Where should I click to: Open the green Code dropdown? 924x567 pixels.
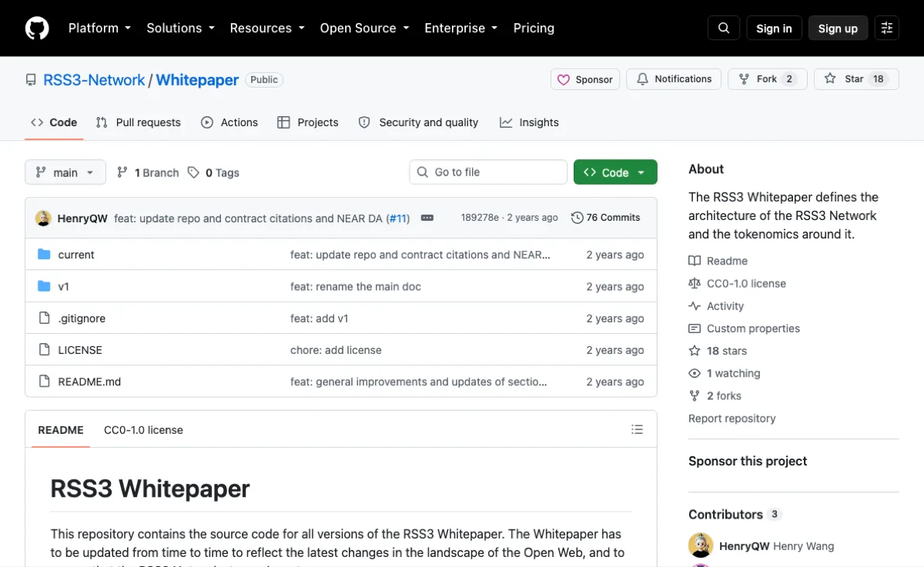pyautogui.click(x=615, y=172)
